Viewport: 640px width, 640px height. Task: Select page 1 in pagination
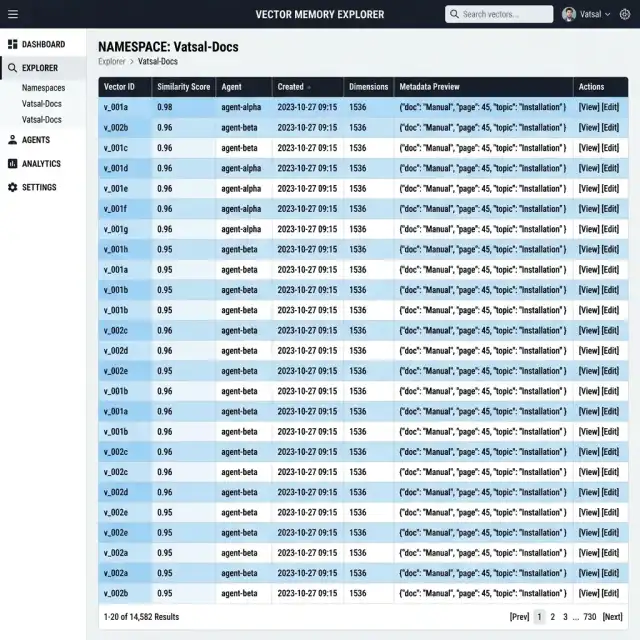point(539,617)
